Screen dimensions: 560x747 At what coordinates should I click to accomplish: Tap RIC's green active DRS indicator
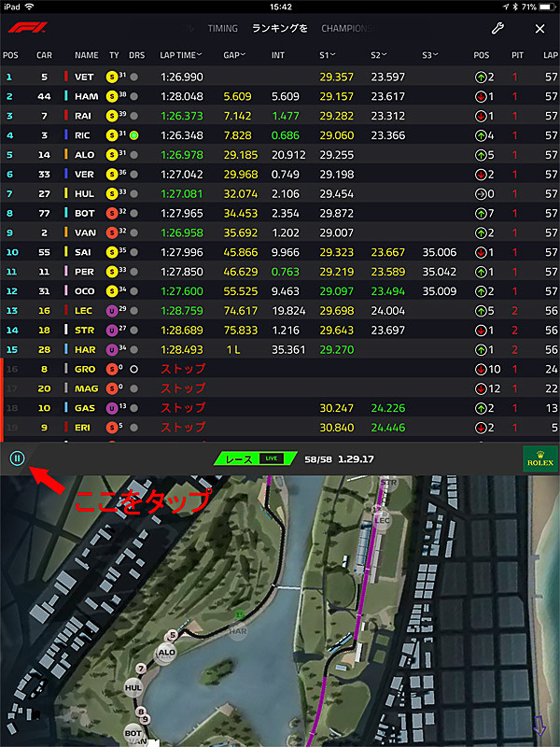(x=134, y=135)
